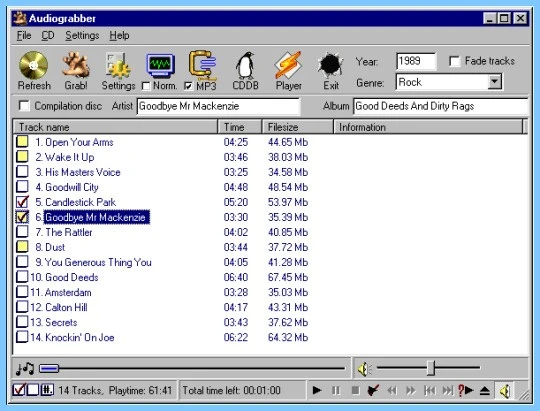Query CDDB using the penguin icon
This screenshot has height=411, width=540.
245,65
